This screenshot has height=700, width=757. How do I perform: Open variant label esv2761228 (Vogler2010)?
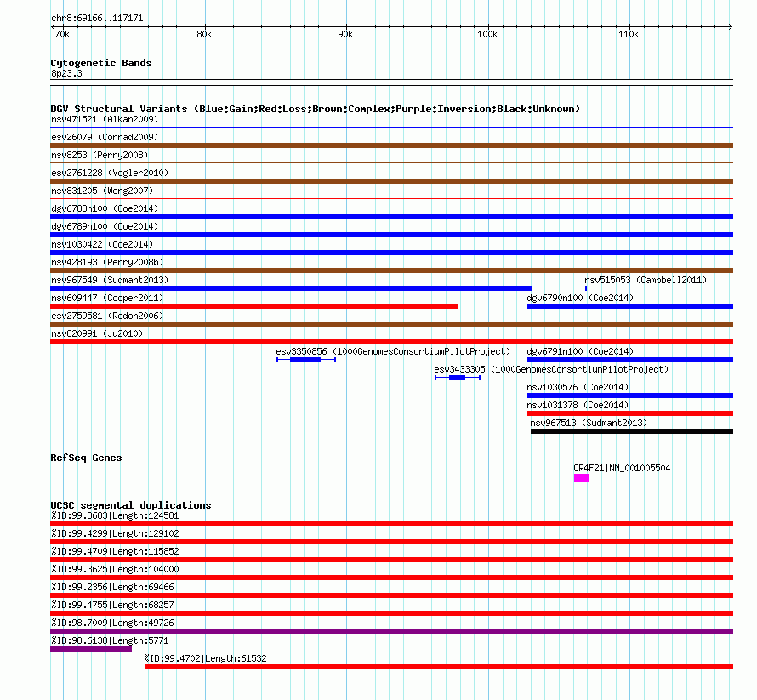click(x=110, y=173)
